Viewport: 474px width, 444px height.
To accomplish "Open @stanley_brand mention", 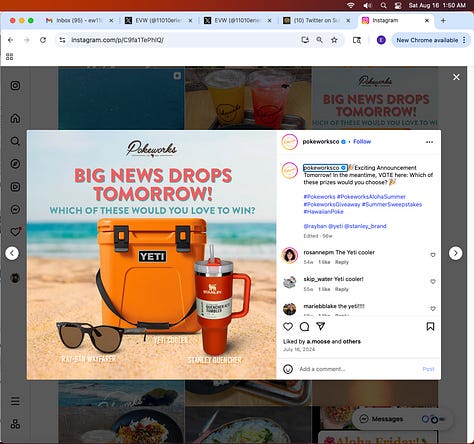I will (365, 226).
